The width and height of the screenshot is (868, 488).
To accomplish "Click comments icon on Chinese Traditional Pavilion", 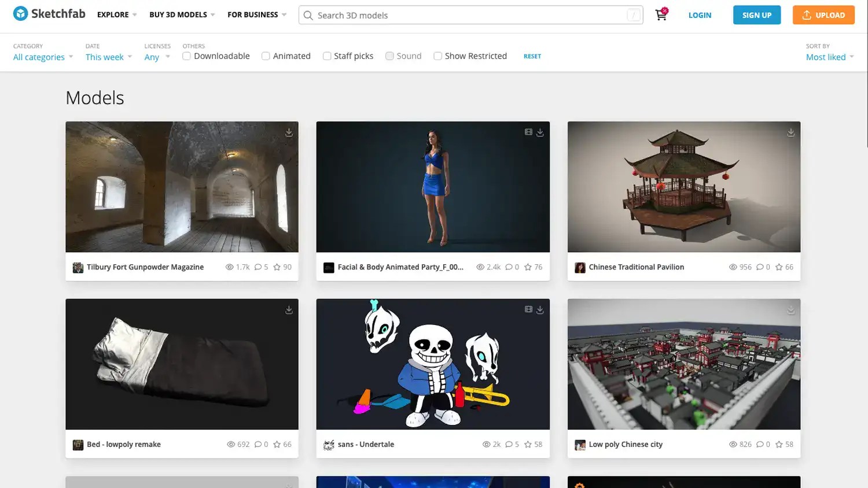I will (x=760, y=267).
